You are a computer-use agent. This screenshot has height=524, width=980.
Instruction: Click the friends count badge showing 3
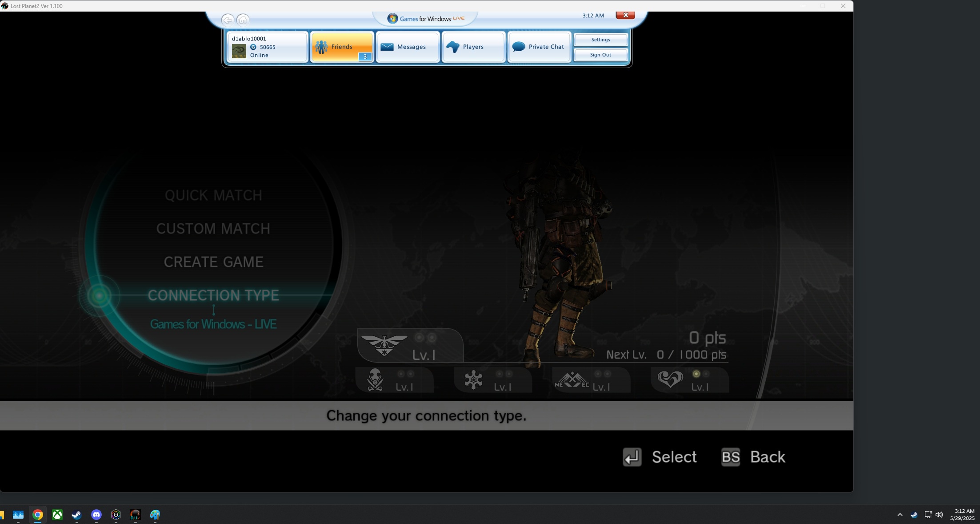[365, 56]
